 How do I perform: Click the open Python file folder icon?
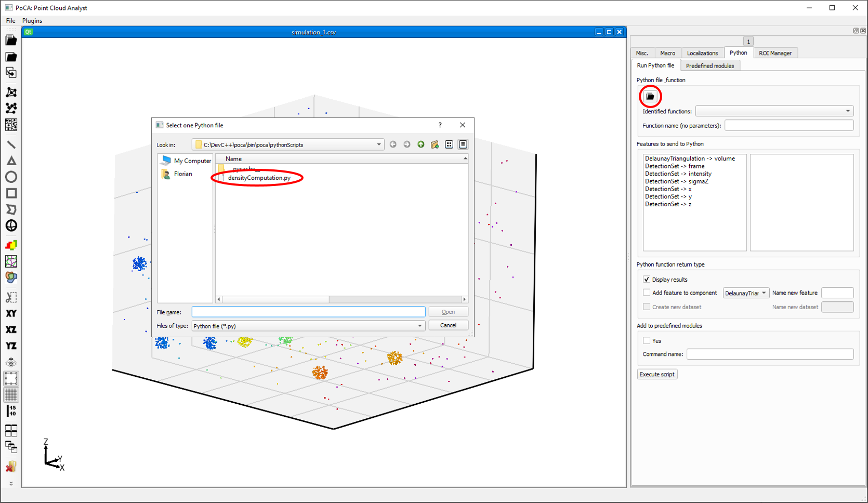(x=650, y=97)
